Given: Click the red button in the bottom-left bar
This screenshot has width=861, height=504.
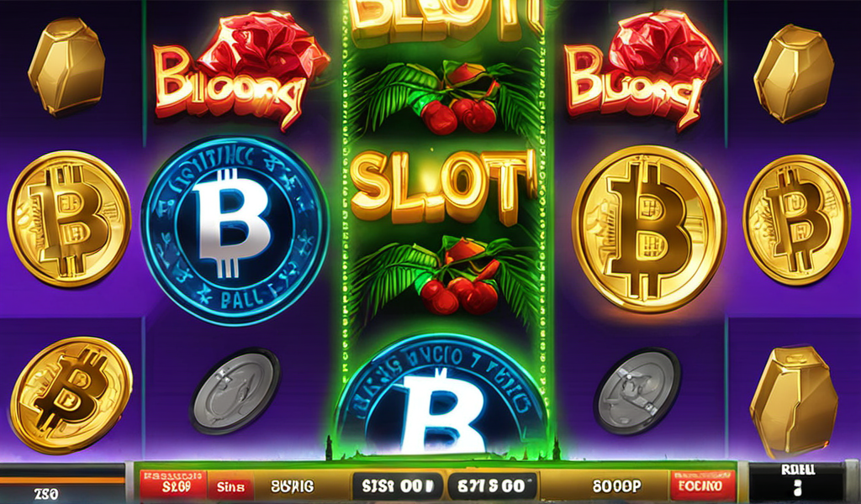Looking at the screenshot, I should tap(173, 484).
